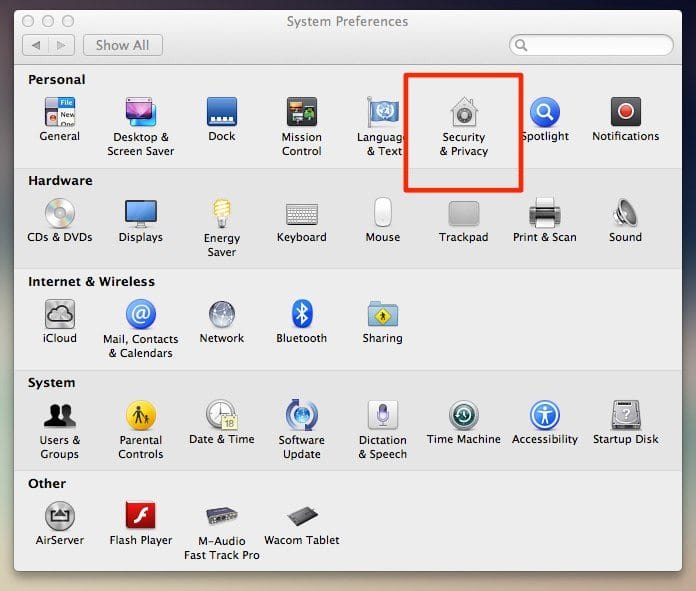The width and height of the screenshot is (696, 591).
Task: Click the magnifier icon in search field
Action: pyautogui.click(x=521, y=45)
